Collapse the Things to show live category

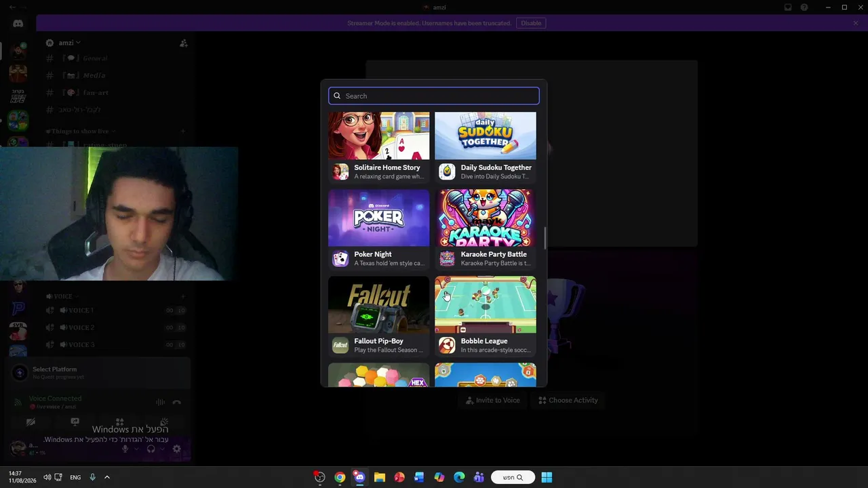coord(81,131)
